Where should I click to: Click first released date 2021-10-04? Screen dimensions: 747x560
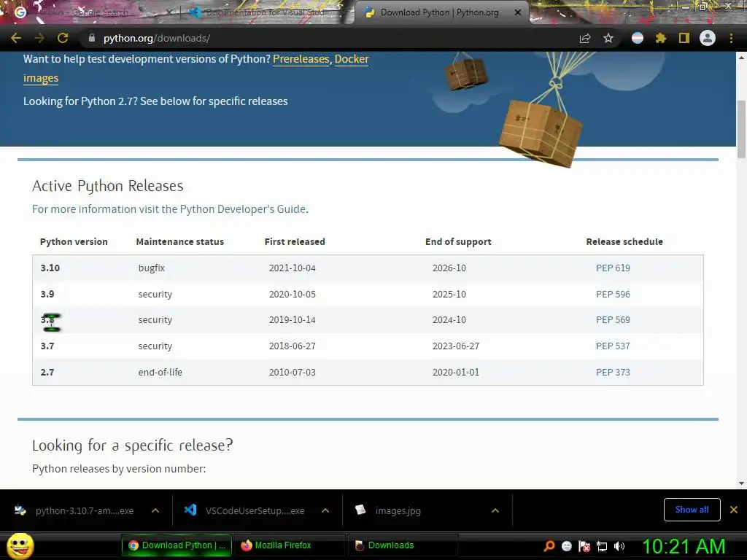(x=292, y=268)
